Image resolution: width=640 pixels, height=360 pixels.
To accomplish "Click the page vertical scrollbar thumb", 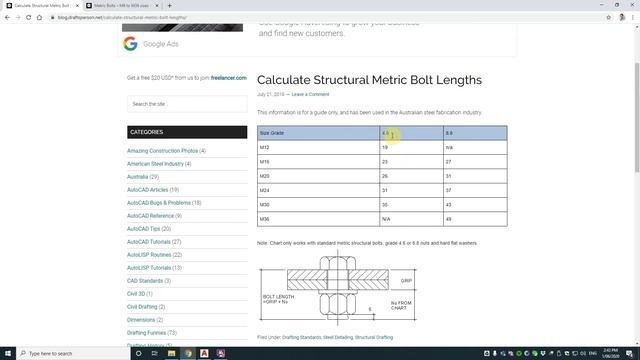I will (x=637, y=118).
